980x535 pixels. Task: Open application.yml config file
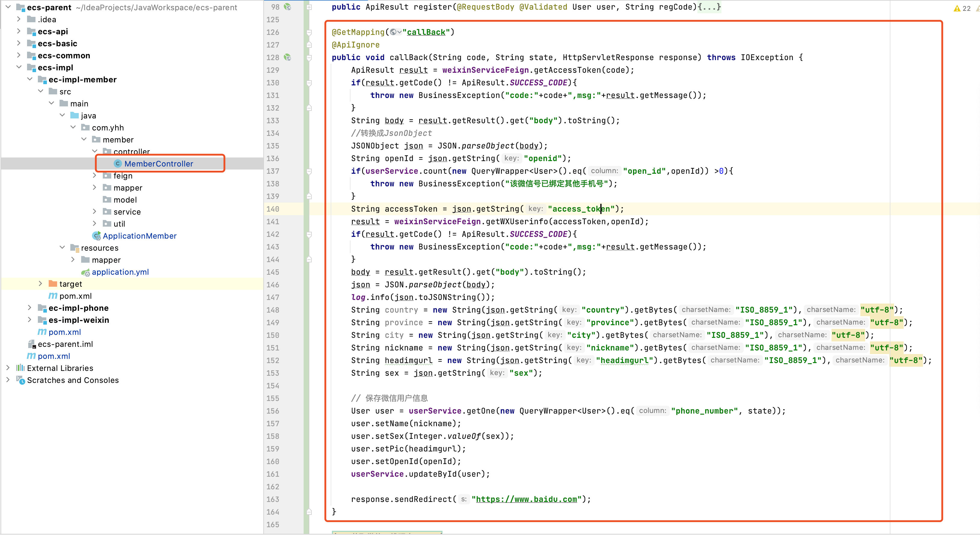coord(120,272)
